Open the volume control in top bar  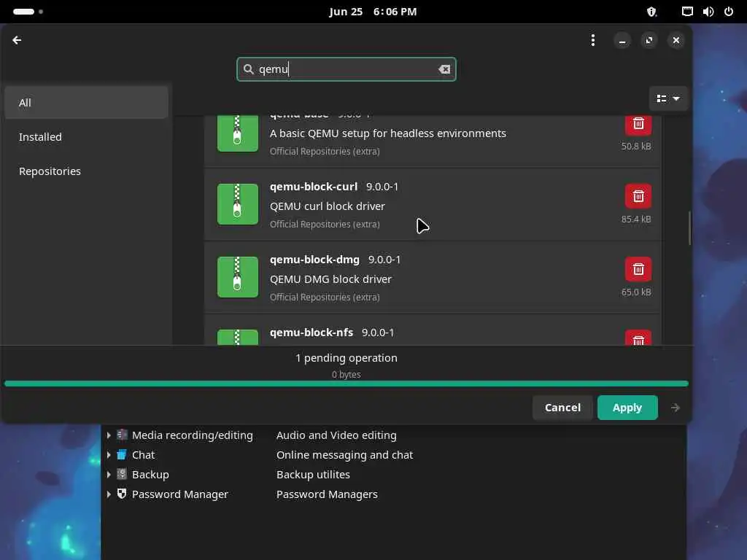[x=708, y=12]
